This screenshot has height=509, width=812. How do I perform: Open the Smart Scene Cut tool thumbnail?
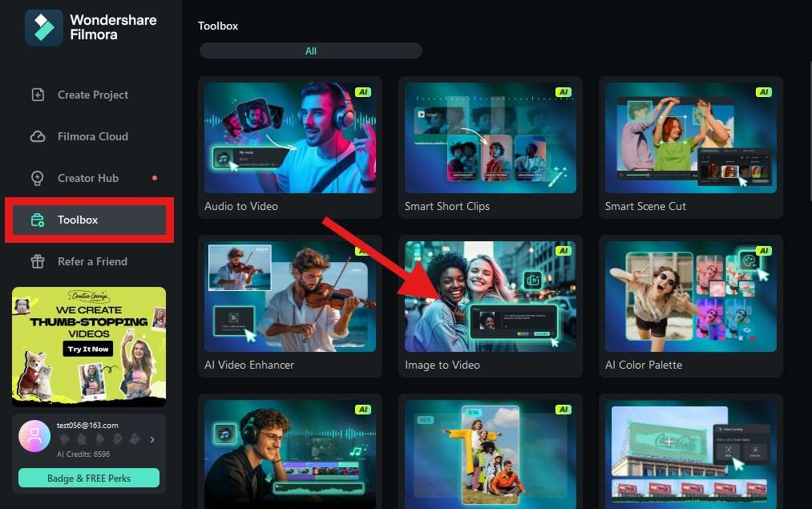pyautogui.click(x=691, y=138)
